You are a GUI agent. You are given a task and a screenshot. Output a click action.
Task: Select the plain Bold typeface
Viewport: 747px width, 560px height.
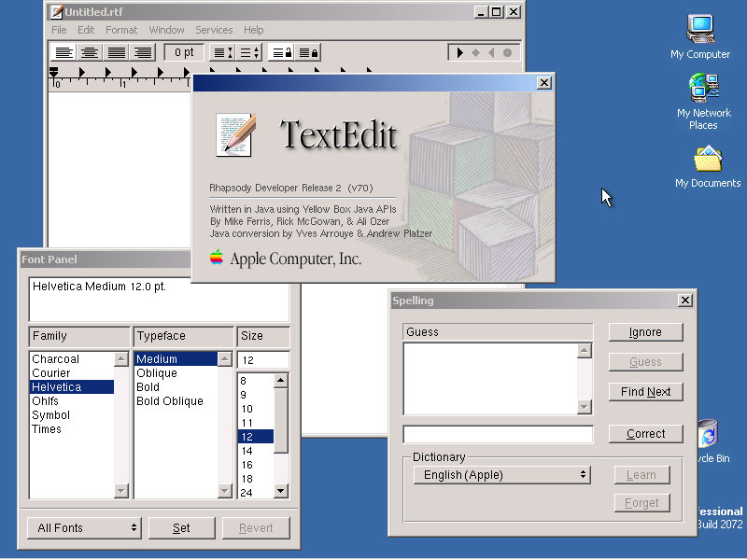(x=176, y=387)
